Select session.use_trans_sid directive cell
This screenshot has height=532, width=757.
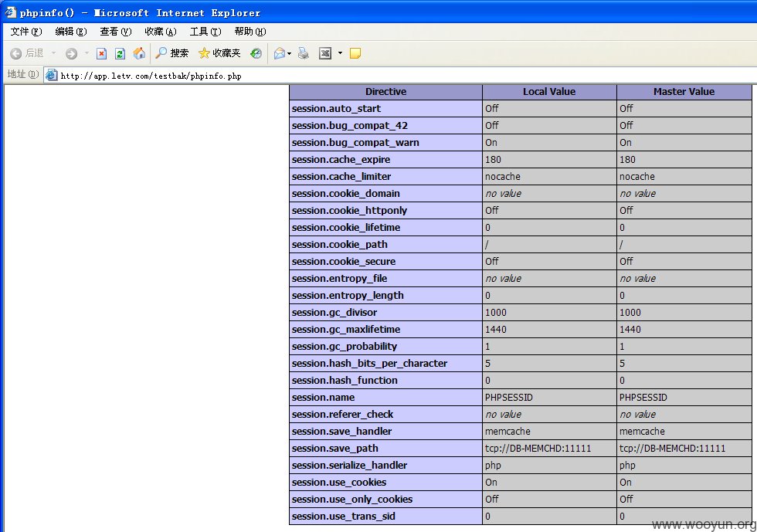pyautogui.click(x=385, y=516)
